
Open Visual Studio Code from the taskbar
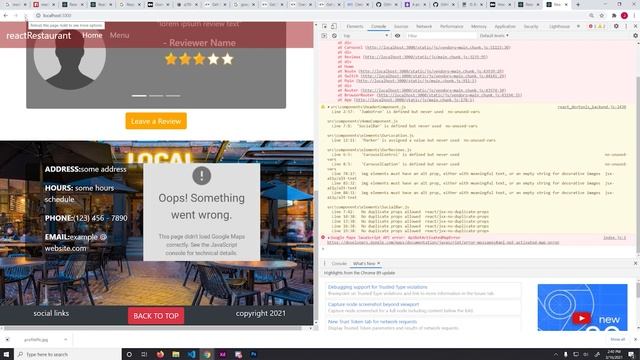coord(191,354)
